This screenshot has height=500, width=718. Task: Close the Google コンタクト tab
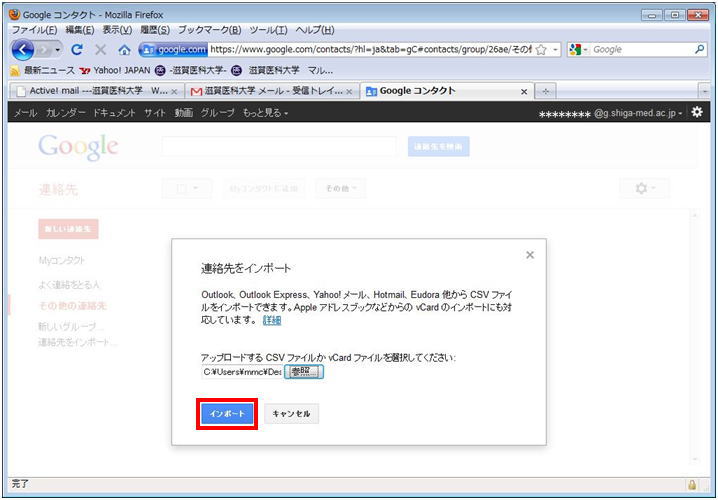pos(524,92)
